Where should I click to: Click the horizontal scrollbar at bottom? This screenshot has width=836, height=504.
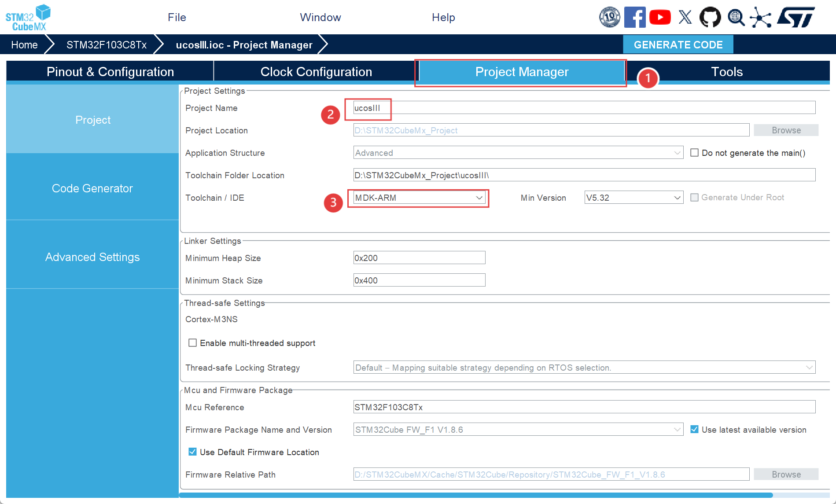tap(476, 495)
